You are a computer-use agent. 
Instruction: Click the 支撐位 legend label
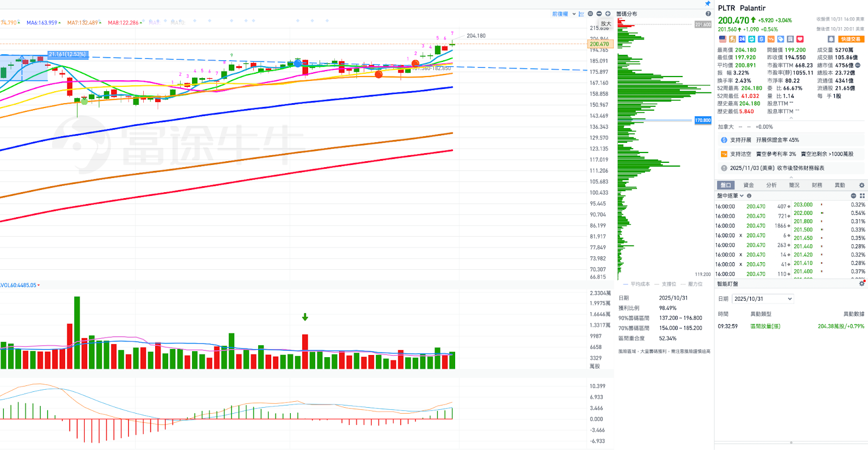pyautogui.click(x=669, y=284)
